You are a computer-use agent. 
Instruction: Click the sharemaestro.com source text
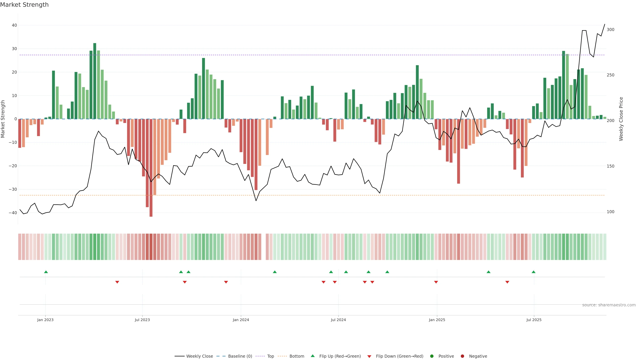pos(609,305)
